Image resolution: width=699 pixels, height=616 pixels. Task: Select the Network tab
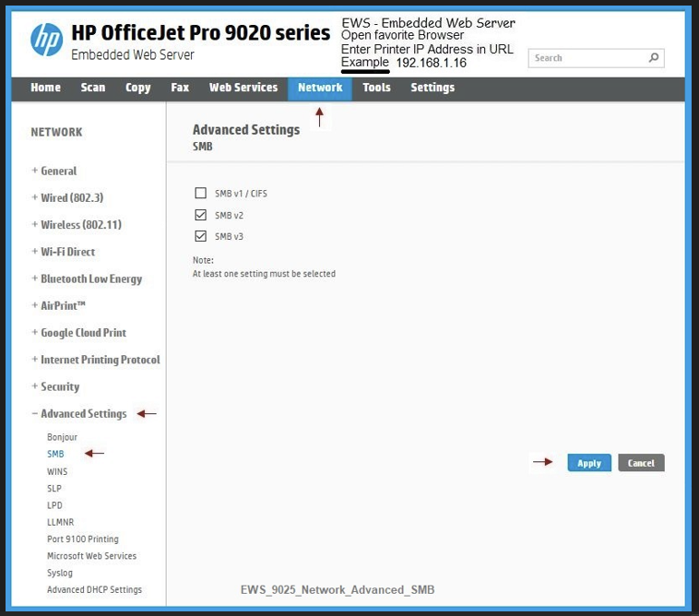320,88
